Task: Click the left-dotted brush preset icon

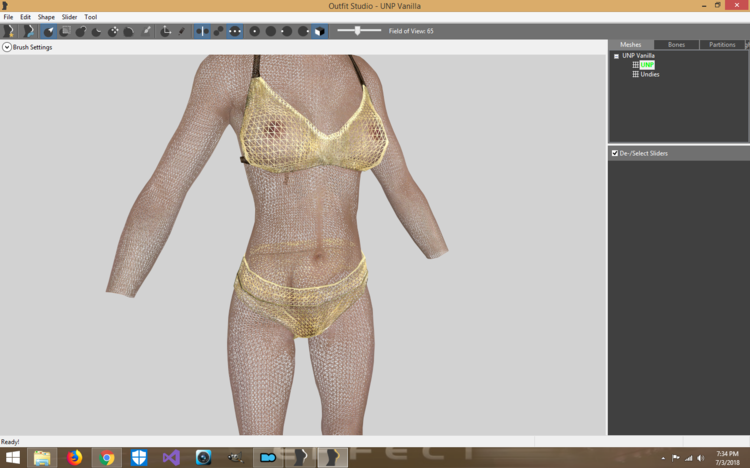Action: pyautogui.click(x=287, y=31)
